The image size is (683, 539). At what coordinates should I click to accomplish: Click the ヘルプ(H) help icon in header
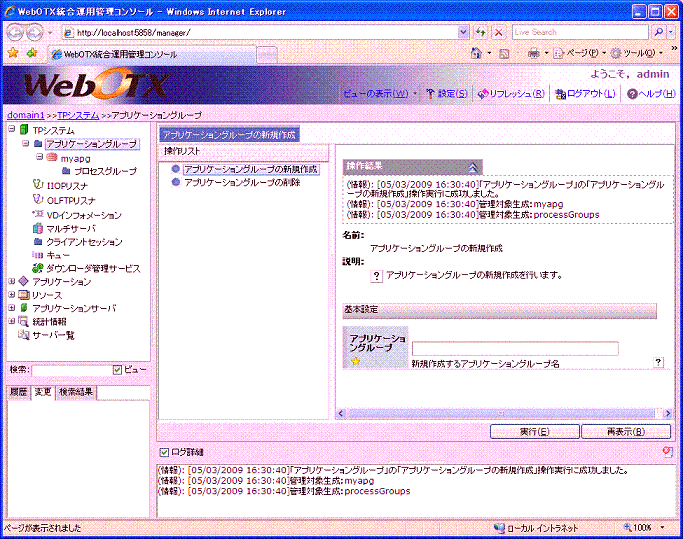(x=631, y=94)
